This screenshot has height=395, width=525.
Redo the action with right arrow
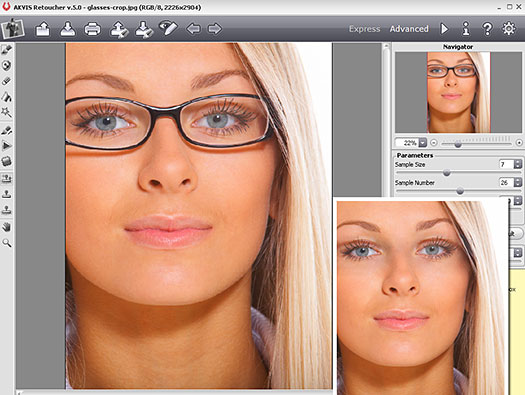(215, 29)
